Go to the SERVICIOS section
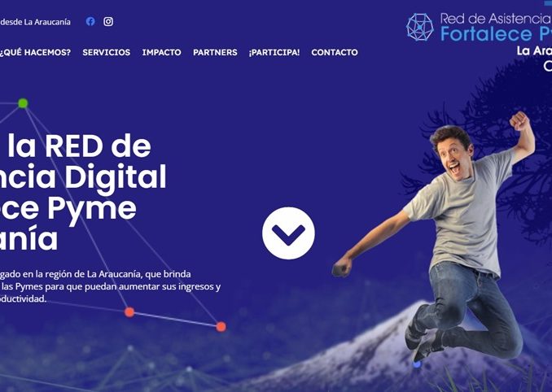 coord(107,52)
